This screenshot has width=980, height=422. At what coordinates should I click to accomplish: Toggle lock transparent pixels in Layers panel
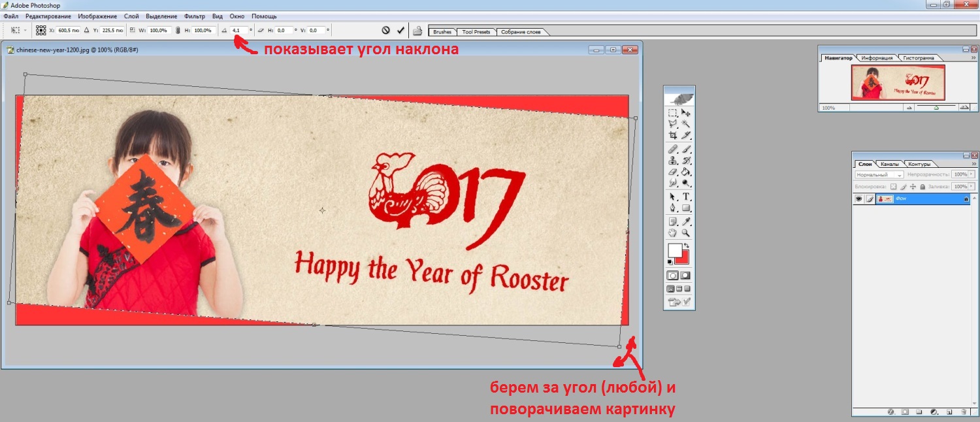[x=894, y=187]
